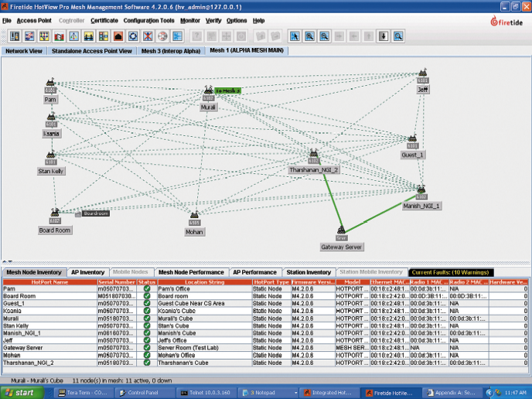532x399 pixels.
Task: Open Control Panel taskbar item
Action: coord(145,393)
